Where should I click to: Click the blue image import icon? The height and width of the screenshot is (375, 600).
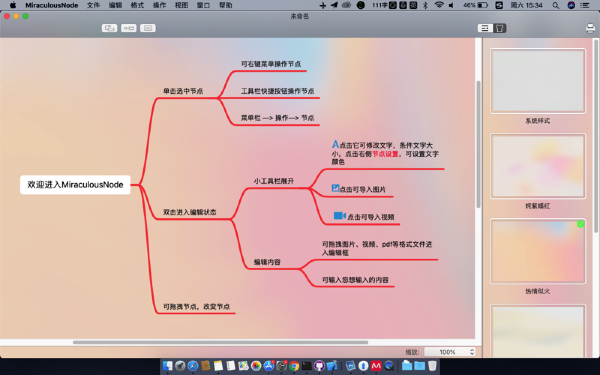(335, 188)
